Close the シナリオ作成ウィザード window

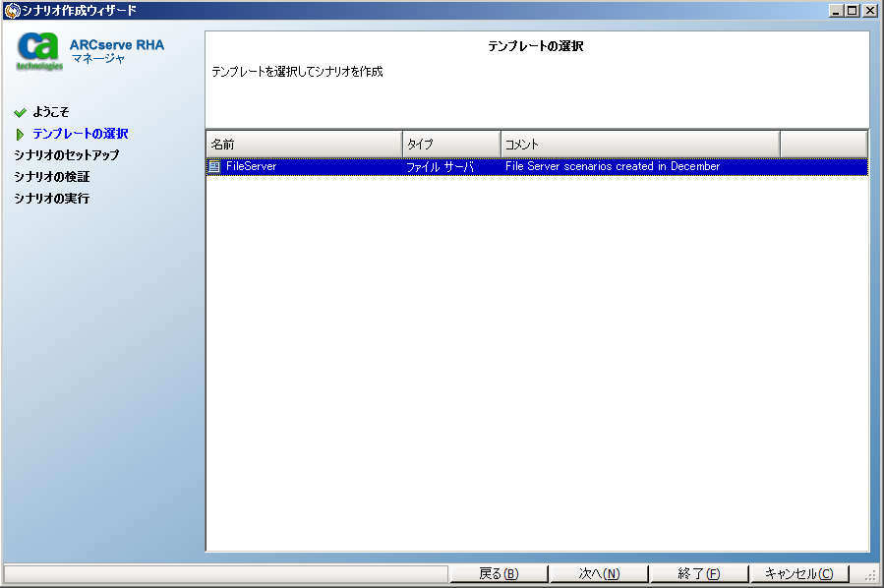click(869, 10)
